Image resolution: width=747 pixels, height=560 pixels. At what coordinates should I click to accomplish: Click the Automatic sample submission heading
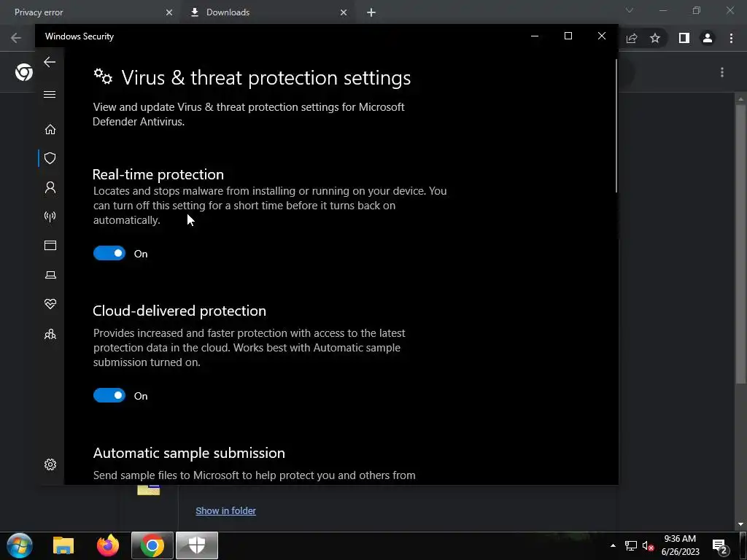point(189,453)
